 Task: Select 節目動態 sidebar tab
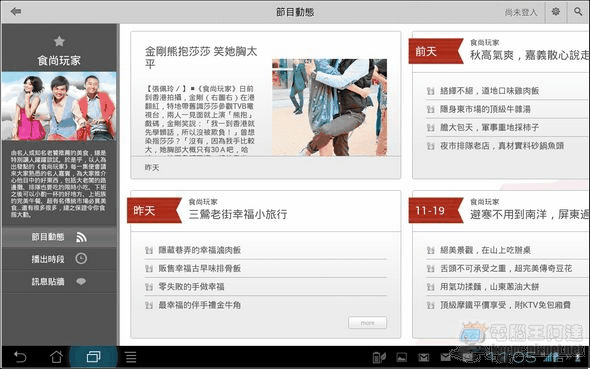pyautogui.click(x=59, y=237)
